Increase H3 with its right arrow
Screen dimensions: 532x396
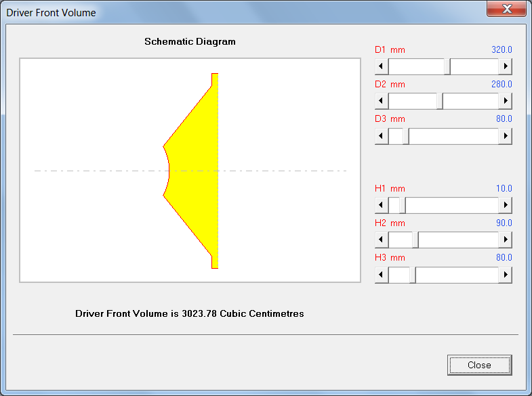coord(505,275)
